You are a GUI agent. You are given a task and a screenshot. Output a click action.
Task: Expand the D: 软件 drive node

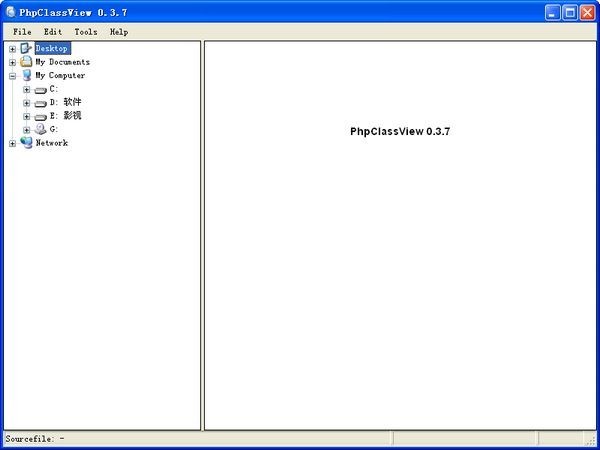[26, 103]
